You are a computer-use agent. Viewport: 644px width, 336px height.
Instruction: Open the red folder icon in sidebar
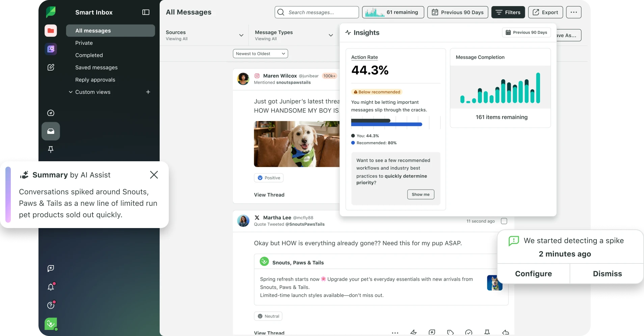tap(51, 31)
